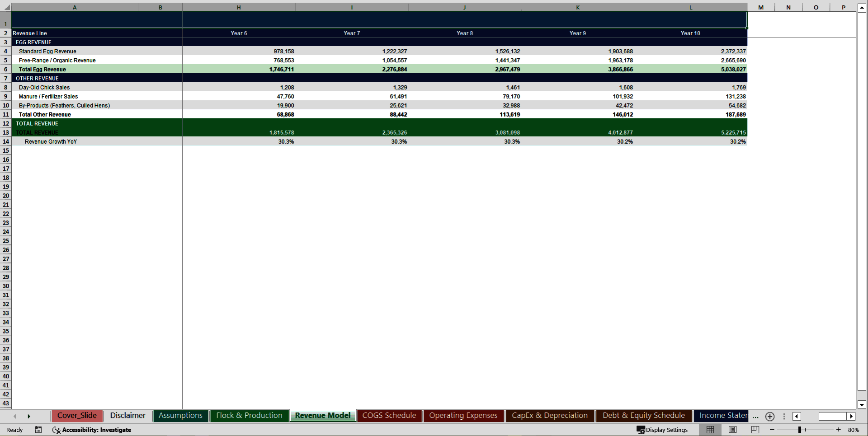Open Display Settings in status bar
Screen dimensions: 868x436
point(662,430)
